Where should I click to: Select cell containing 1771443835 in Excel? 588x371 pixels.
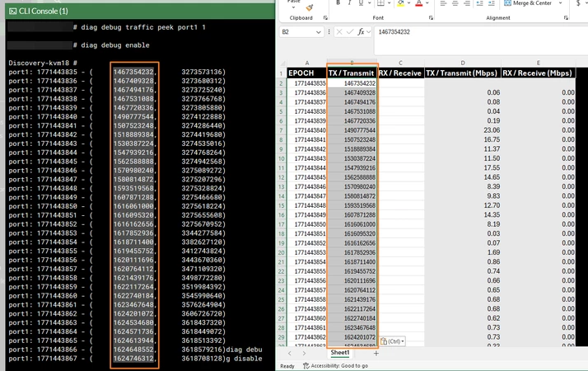(x=306, y=83)
